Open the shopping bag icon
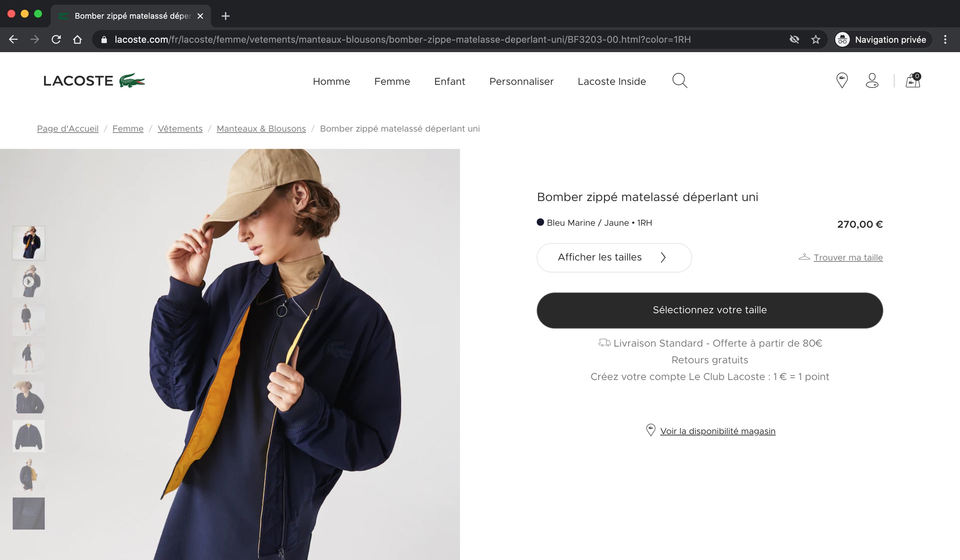 (x=913, y=81)
